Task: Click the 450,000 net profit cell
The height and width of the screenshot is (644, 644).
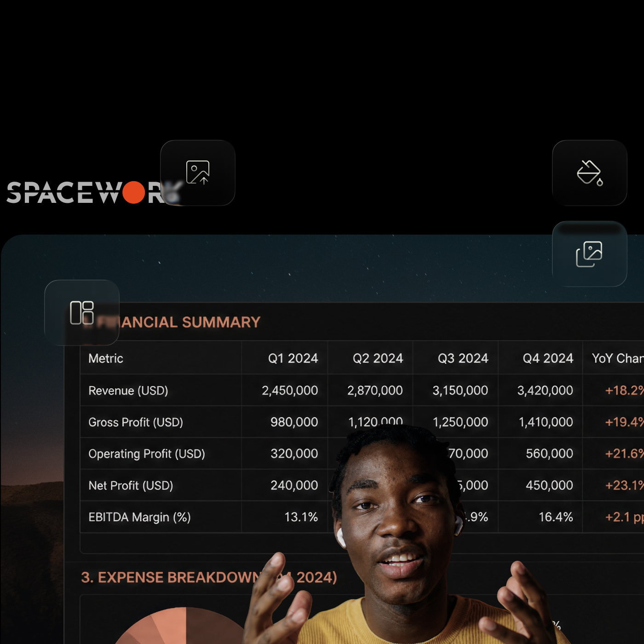Action: coord(550,486)
